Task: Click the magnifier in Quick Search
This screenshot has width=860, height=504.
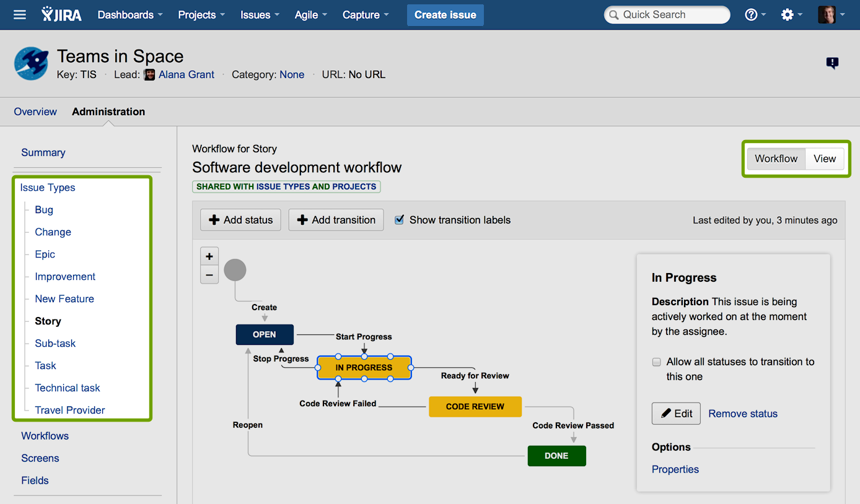Action: point(613,15)
